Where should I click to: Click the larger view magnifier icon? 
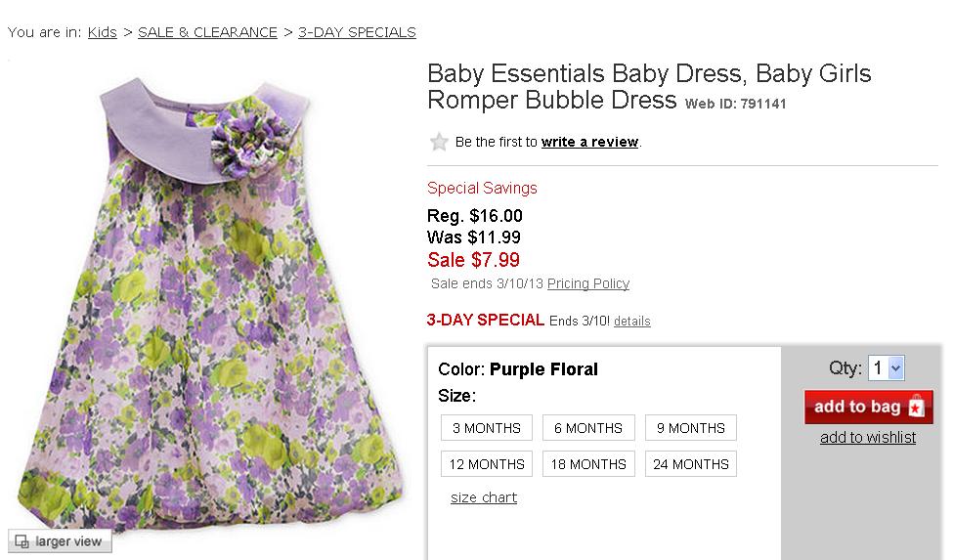[x=21, y=540]
